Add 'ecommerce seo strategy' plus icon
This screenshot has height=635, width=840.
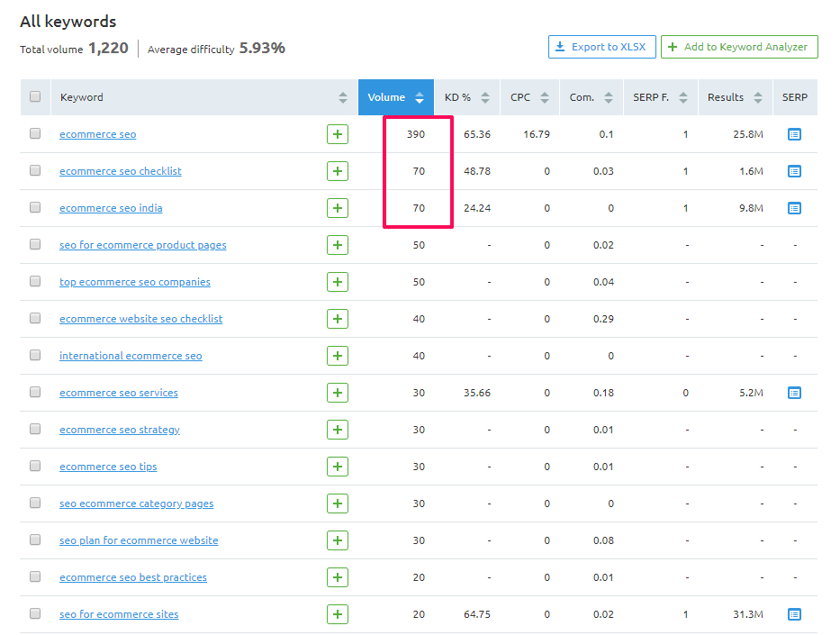tap(338, 430)
